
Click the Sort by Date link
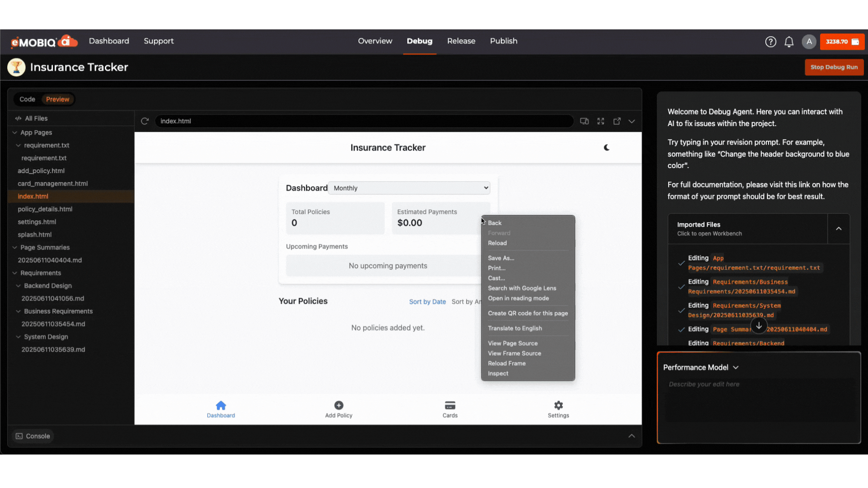point(427,302)
